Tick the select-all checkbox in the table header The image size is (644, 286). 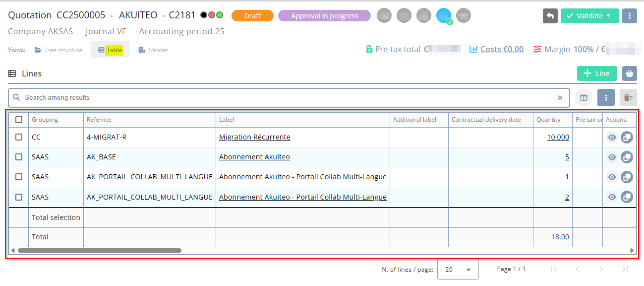pyautogui.click(x=19, y=120)
